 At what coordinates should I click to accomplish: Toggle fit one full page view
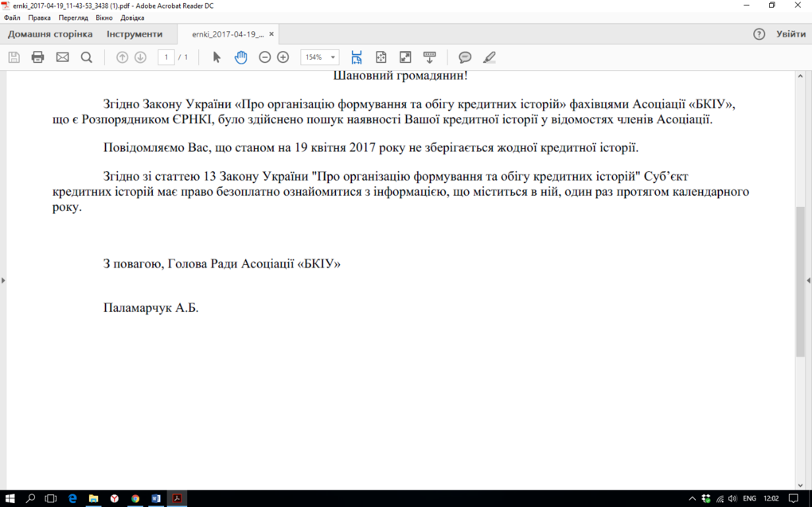point(381,57)
